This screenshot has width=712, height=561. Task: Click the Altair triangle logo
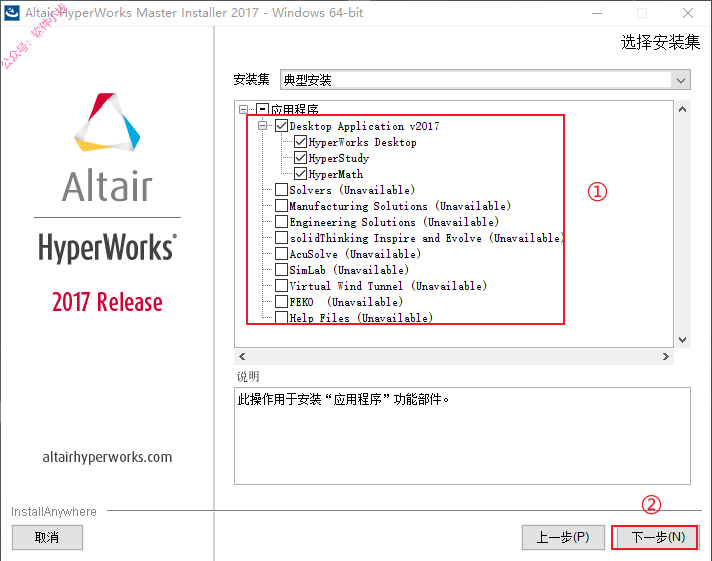tap(107, 122)
